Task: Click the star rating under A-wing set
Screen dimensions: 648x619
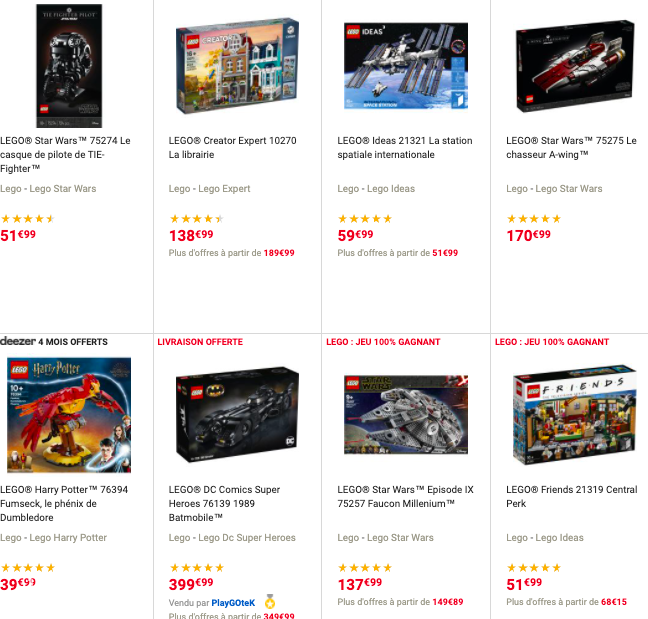Action: point(534,219)
